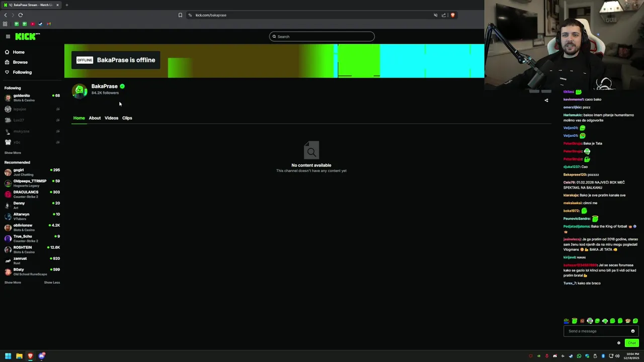Click the OFFLINE badge on banner
644x362 pixels.
(85, 60)
